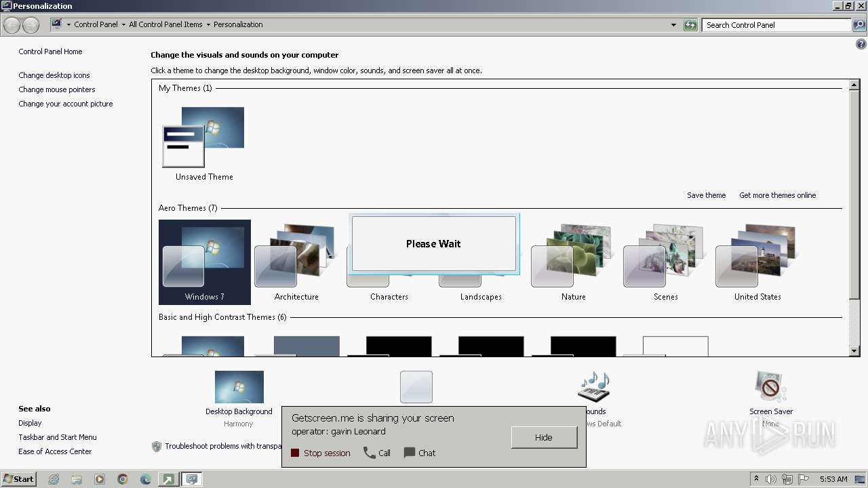
Task: Open the address bar history dropdown arrow
Action: pyautogui.click(x=673, y=25)
